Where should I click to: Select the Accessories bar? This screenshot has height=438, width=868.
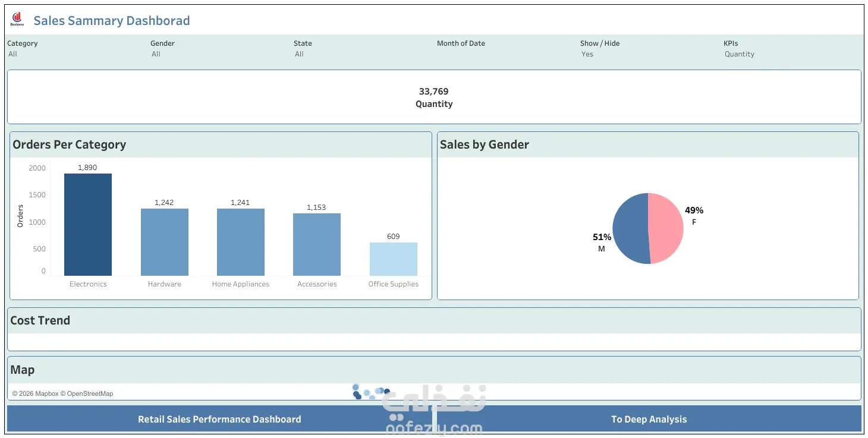(x=317, y=244)
